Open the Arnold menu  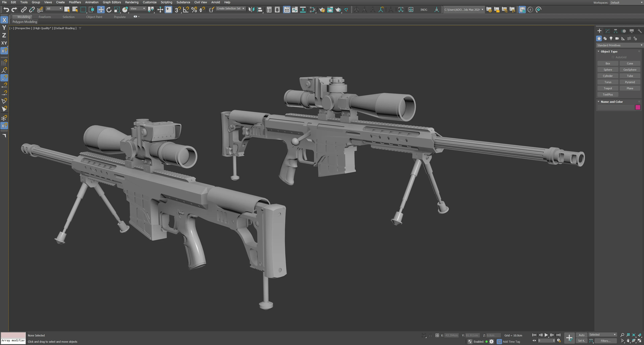coord(215,2)
